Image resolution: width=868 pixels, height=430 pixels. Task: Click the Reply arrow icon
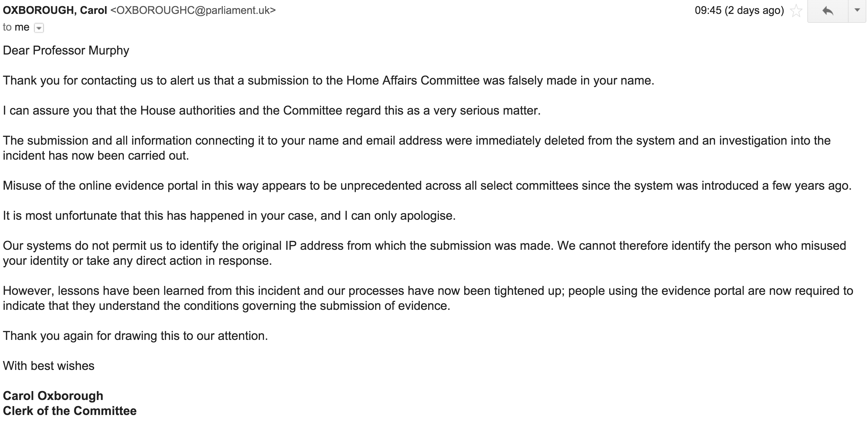pyautogui.click(x=828, y=11)
